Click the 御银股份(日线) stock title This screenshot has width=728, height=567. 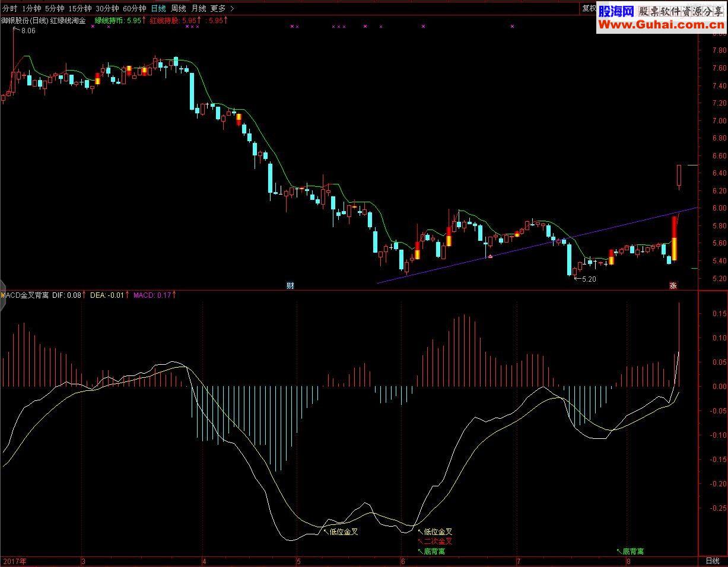[x=24, y=21]
